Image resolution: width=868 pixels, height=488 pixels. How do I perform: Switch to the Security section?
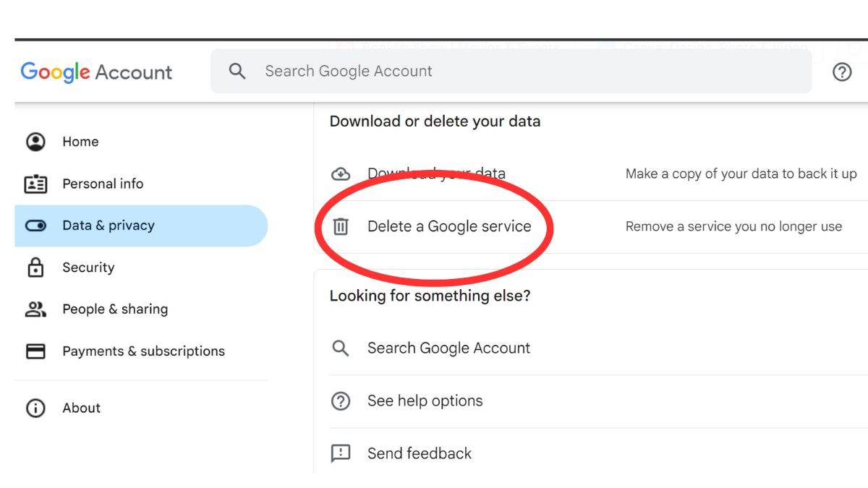[x=88, y=267]
